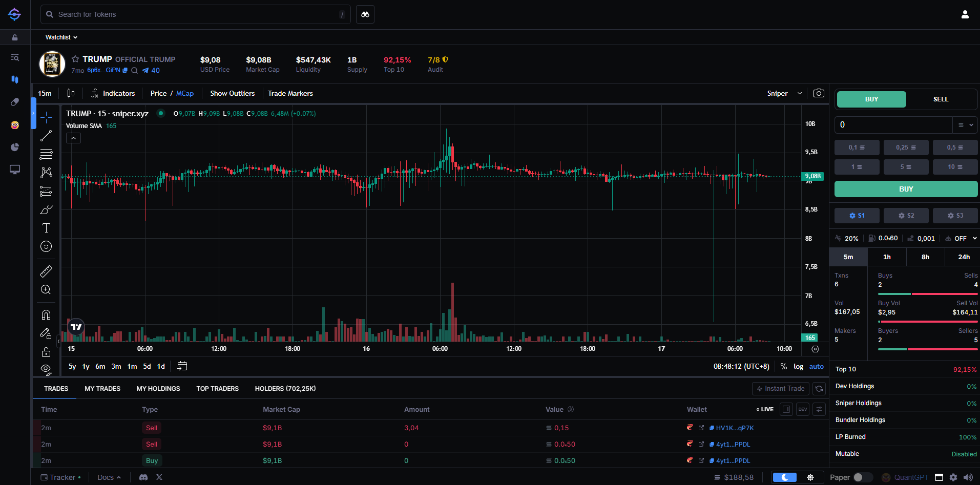Click the candlestick chart type icon
Image resolution: width=980 pixels, height=485 pixels.
click(x=71, y=93)
